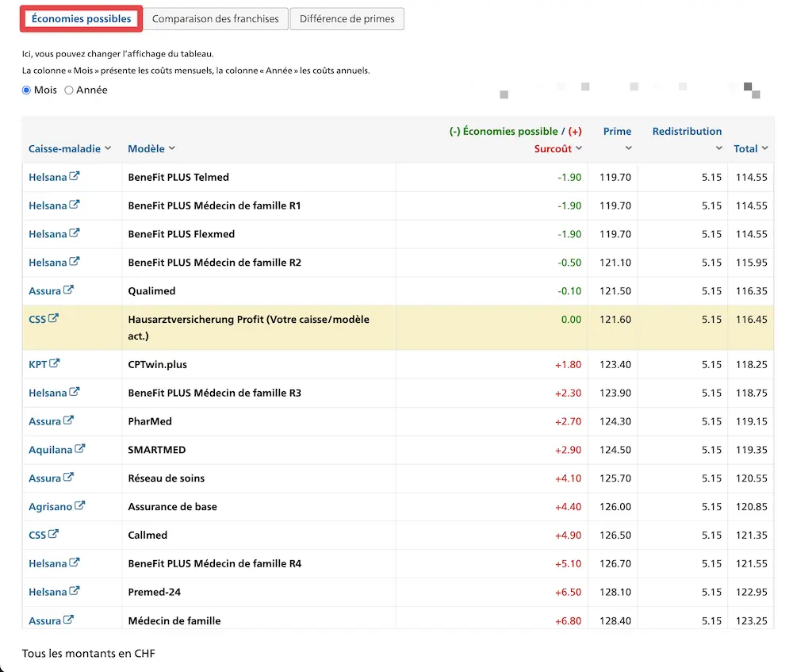Click prime value "126.00"
The width and height of the screenshot is (793, 672).
coord(615,506)
